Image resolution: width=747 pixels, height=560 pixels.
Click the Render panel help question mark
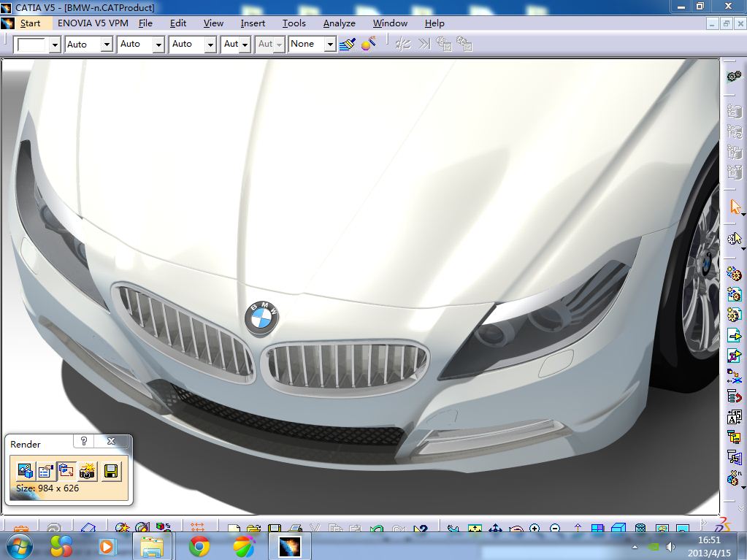click(84, 441)
